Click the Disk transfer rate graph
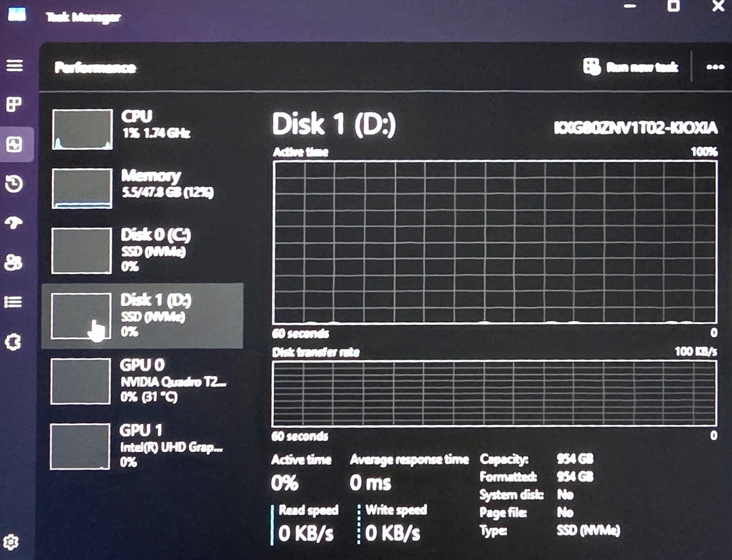732x560 pixels. (494, 394)
